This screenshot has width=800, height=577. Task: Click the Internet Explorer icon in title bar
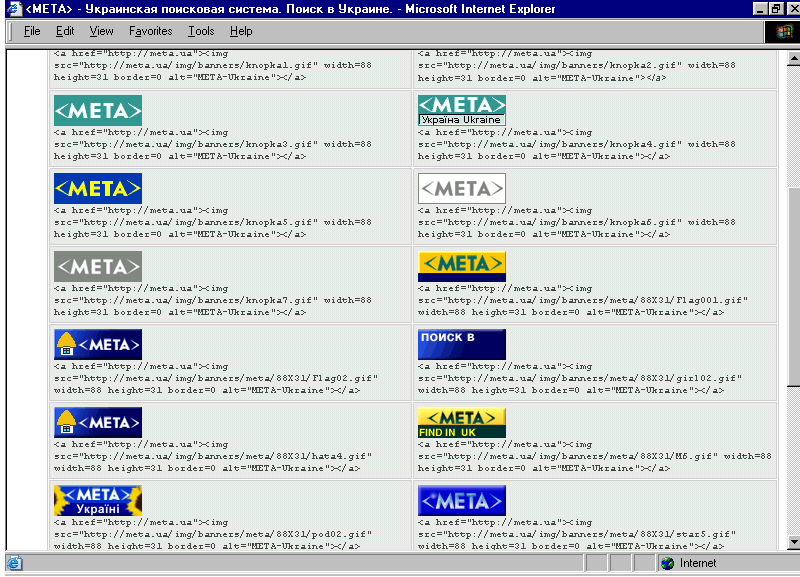14,9
